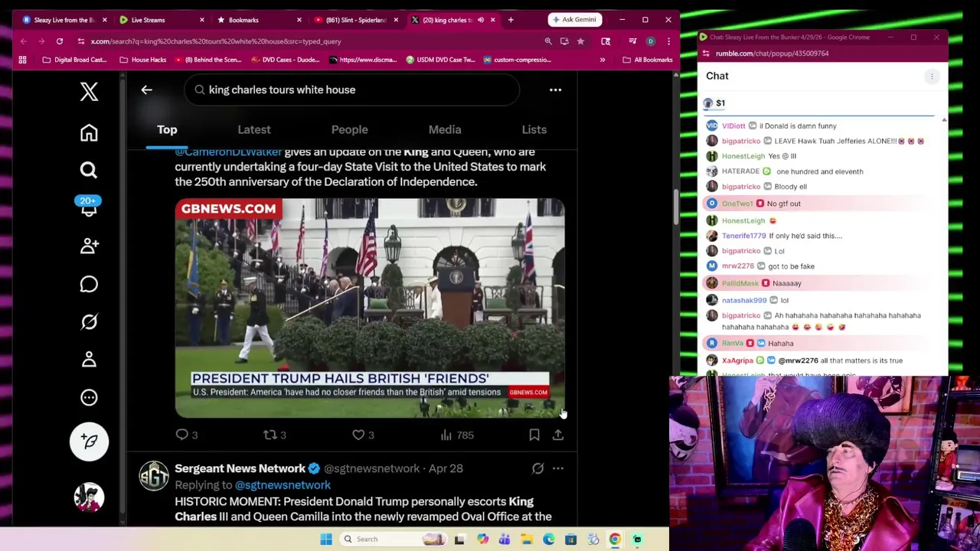Screen dimensions: 980x551
Task: Click the X search input field
Action: point(352,90)
